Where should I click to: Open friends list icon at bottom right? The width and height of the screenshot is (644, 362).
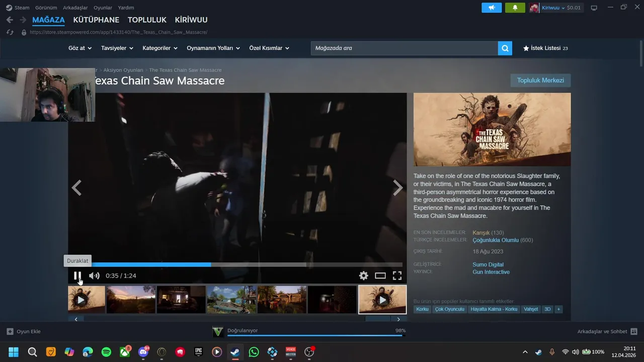634,331
